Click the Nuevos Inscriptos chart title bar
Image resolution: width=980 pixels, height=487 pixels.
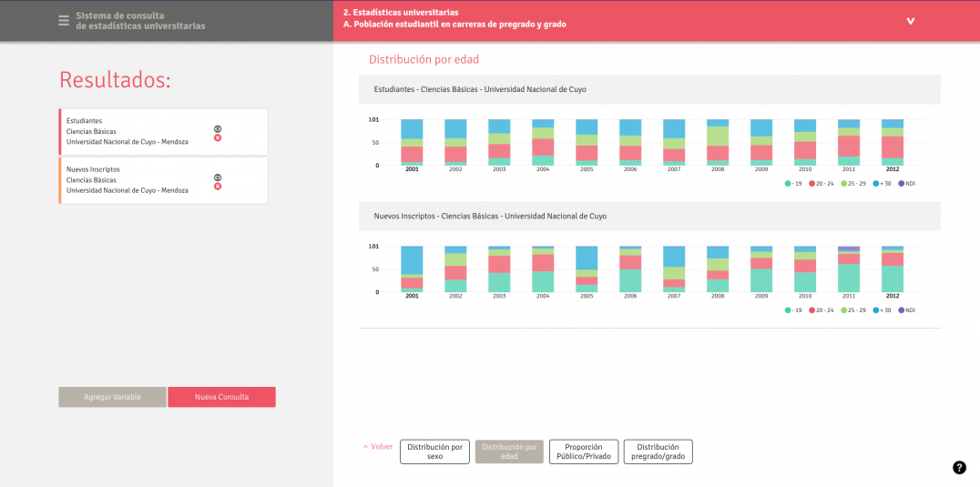(x=649, y=216)
